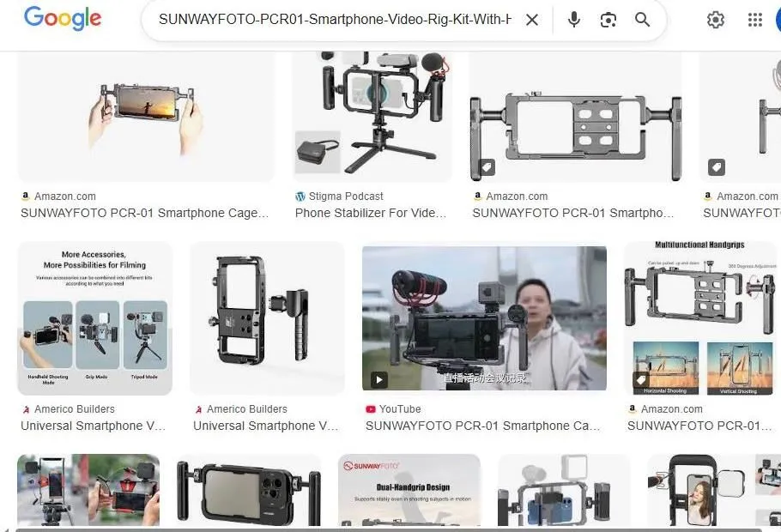Viewport: 781px width, 532px height.
Task: Click the search query text field
Action: 335,20
